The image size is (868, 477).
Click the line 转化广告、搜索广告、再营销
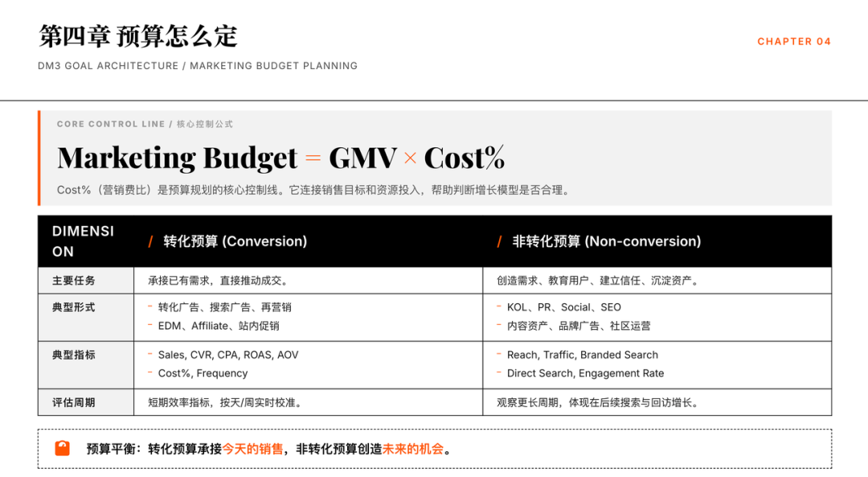225,307
